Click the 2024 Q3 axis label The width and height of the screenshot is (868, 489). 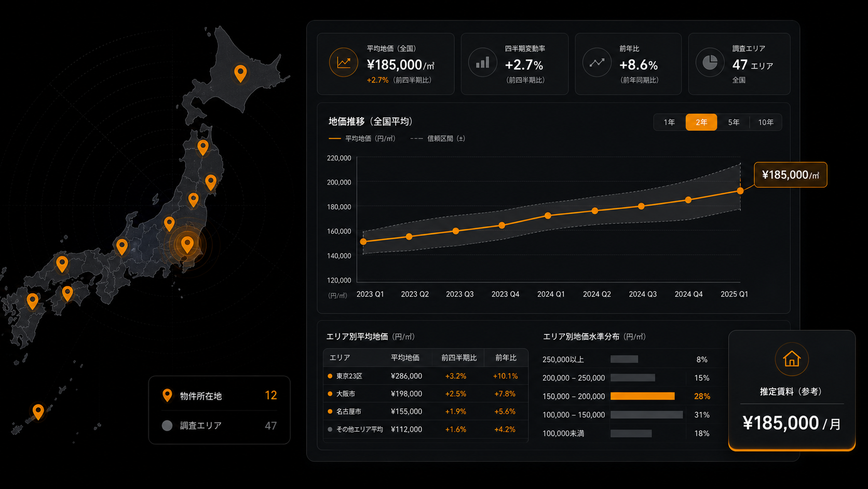click(643, 294)
